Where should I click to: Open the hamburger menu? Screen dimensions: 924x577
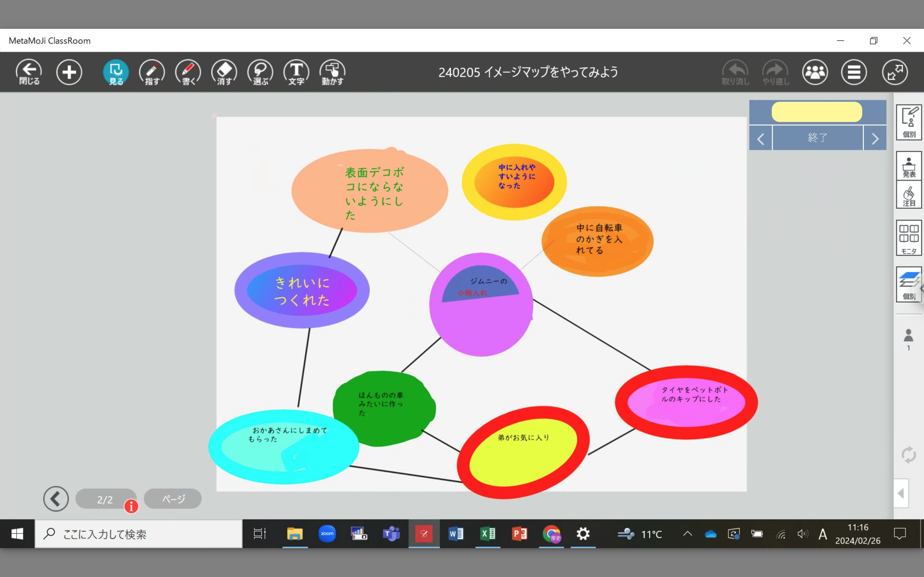click(854, 72)
